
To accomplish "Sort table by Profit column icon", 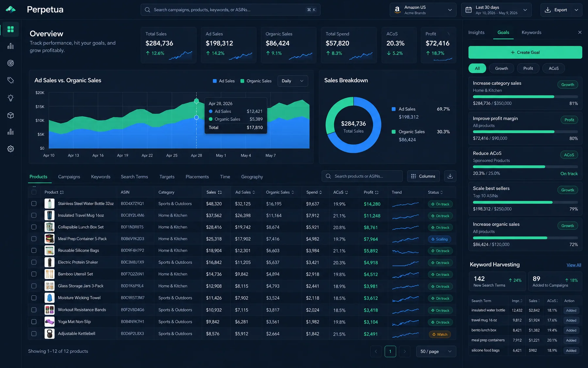I will pos(377,192).
